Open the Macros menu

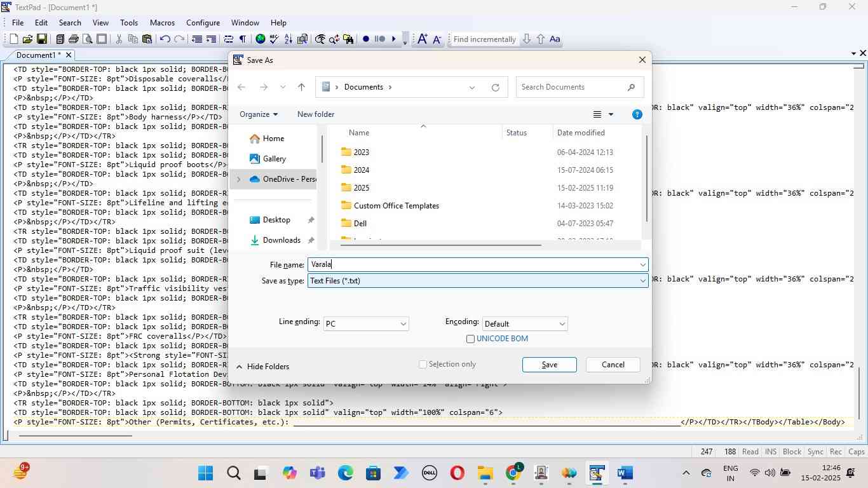(162, 22)
